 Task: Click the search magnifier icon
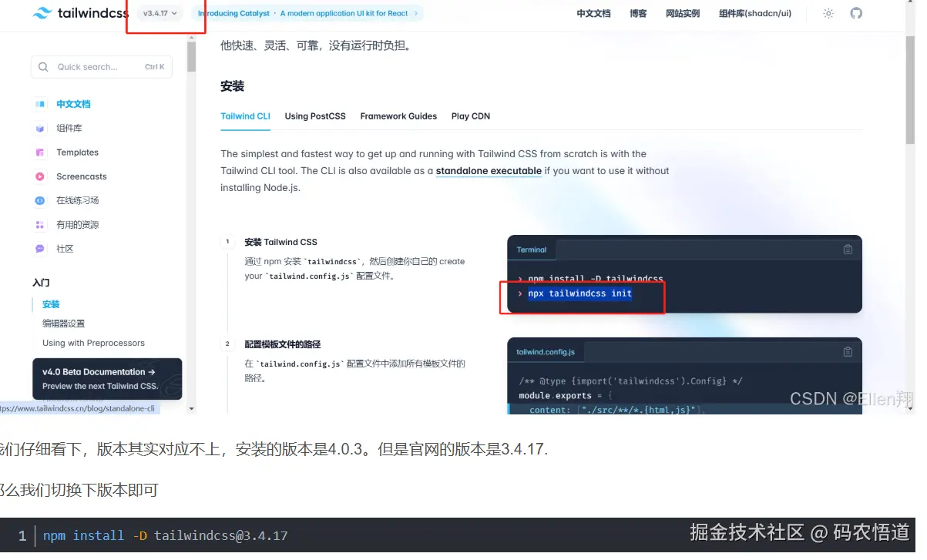tap(43, 67)
